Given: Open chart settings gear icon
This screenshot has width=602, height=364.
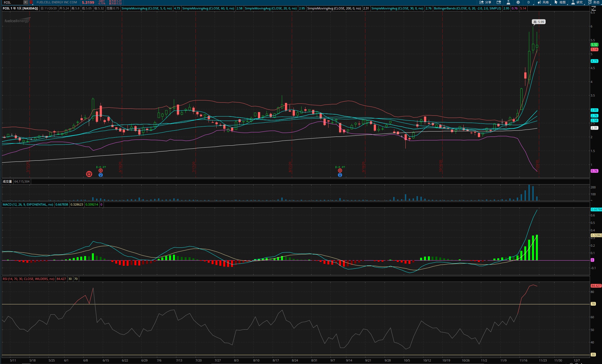Looking at the screenshot, I should pyautogui.click(x=518, y=2).
